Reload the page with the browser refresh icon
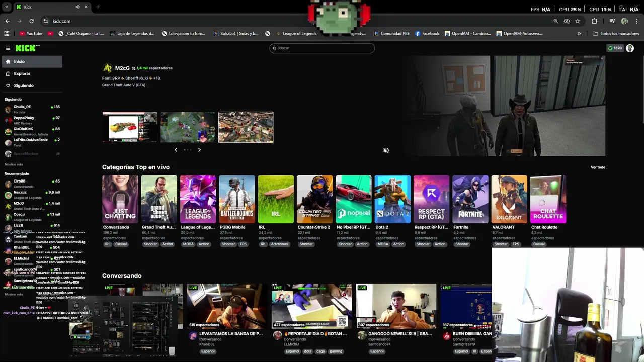Viewport: 644px width, 362px height. coord(31,21)
